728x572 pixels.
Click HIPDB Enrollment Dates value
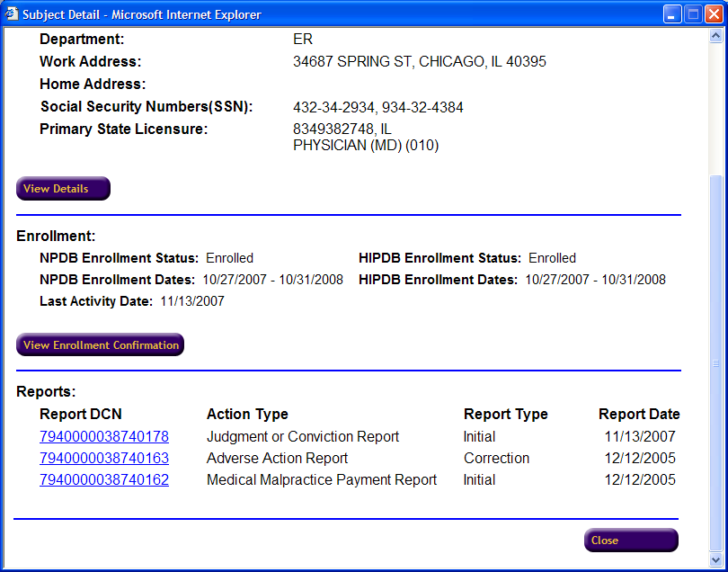[x=596, y=280]
